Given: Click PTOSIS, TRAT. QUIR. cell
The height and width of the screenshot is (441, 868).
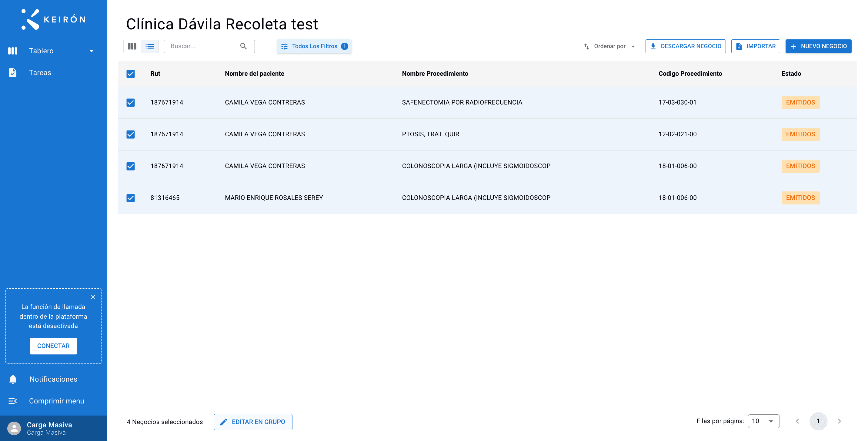Looking at the screenshot, I should coord(431,134).
